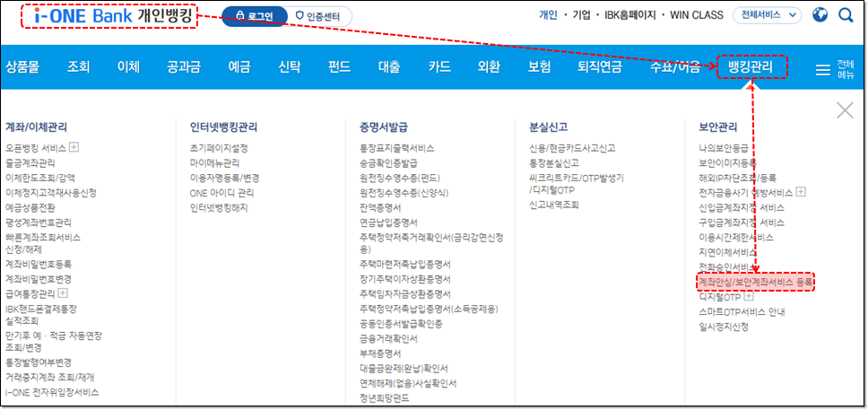The height and width of the screenshot is (410, 868).
Task: Open the 외환 menu
Action: [x=489, y=67]
